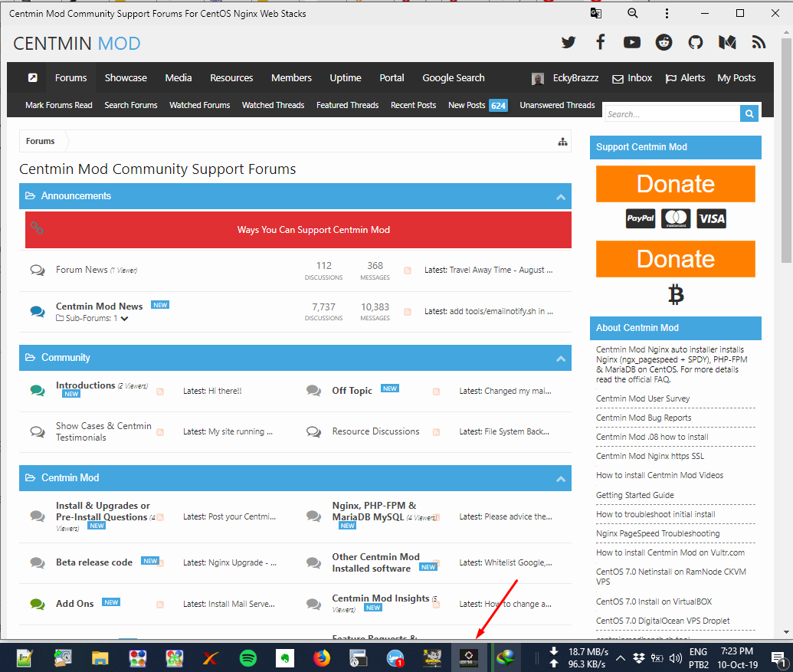Open latest post Travel Away Time - August
793x672 pixels.
[500, 270]
